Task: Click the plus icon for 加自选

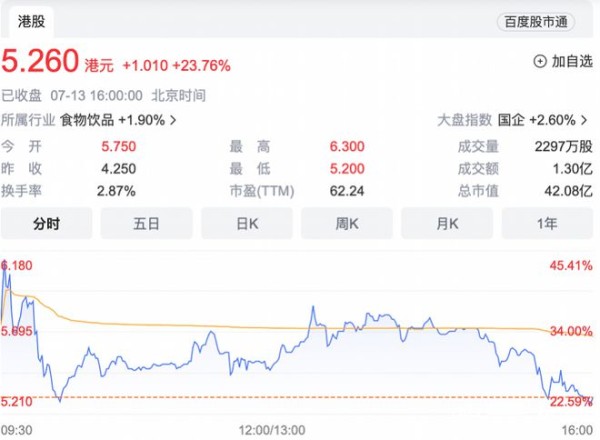Action: coord(541,61)
